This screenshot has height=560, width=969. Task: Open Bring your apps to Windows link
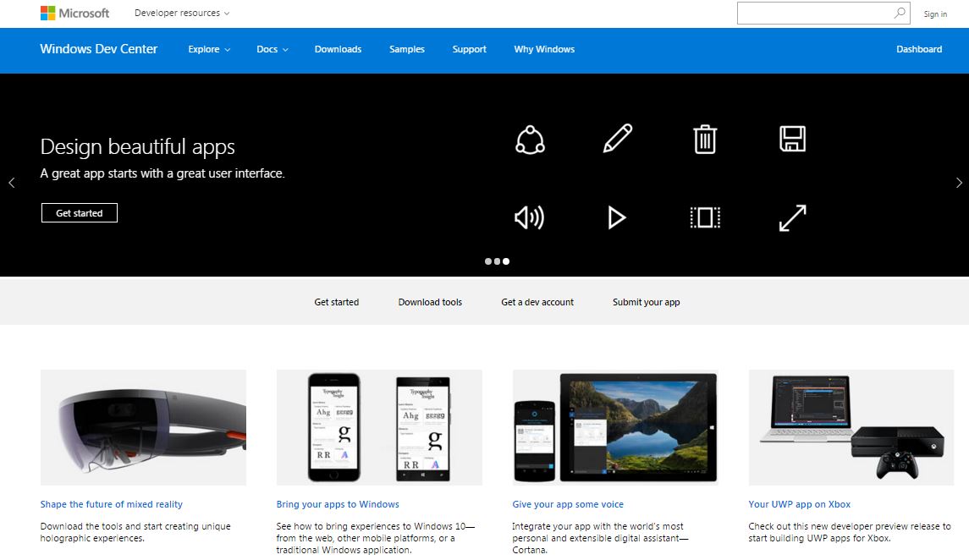tap(338, 504)
